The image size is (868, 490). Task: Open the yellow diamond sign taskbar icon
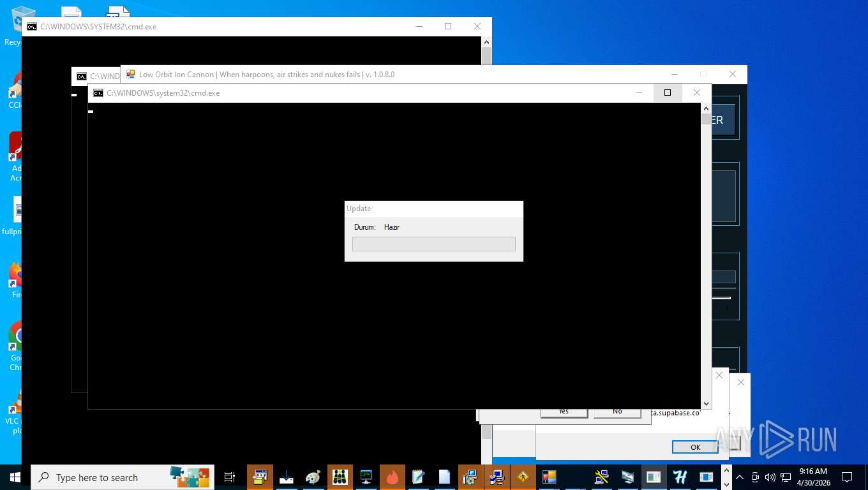523,477
